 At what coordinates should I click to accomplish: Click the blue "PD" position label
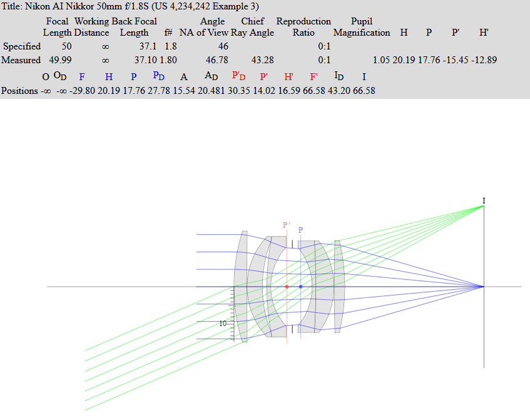tap(158, 76)
